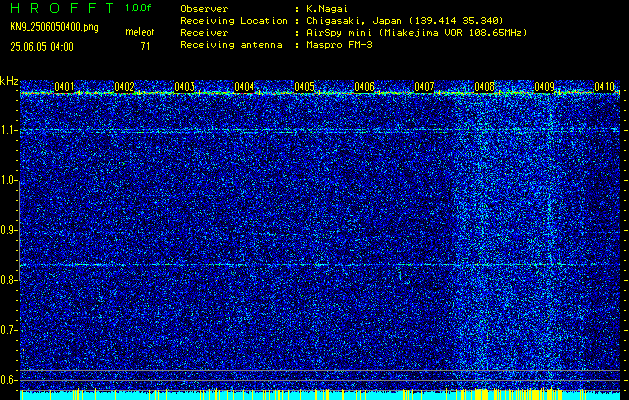Click the 0410 time marker
Viewport: 629px width, 400px height.
605,87
